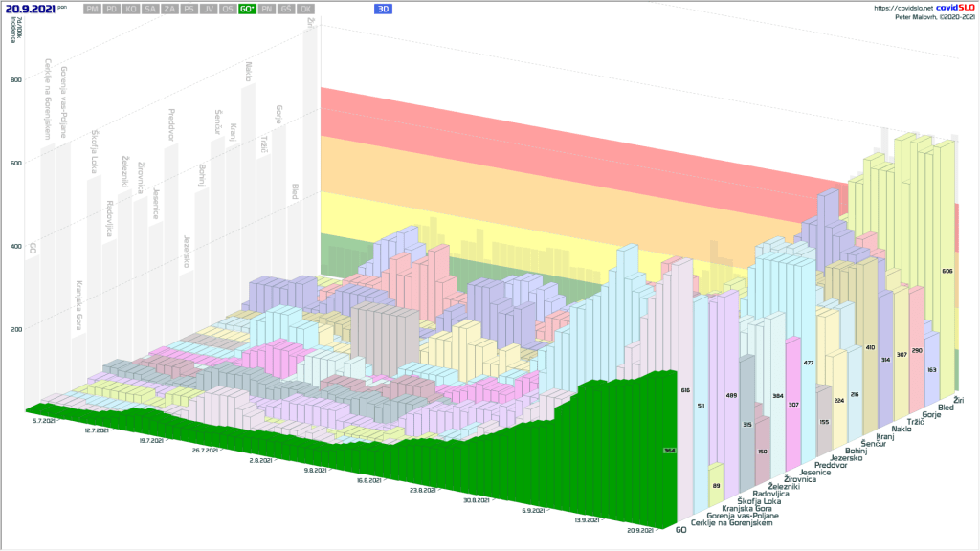
Task: Select the JV region button
Action: coord(208,9)
